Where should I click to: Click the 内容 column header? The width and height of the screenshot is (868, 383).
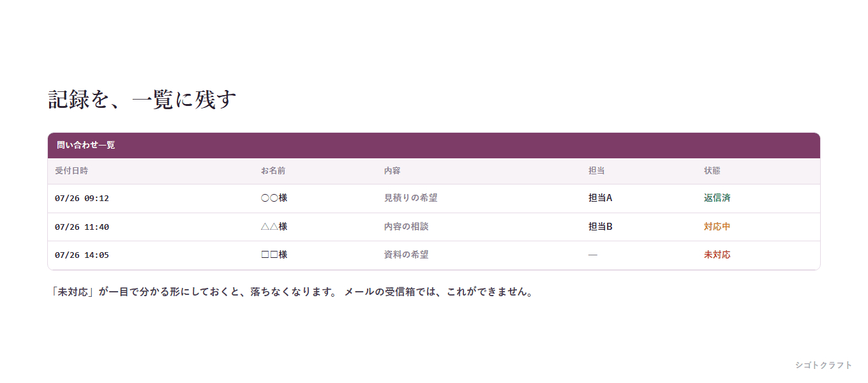tap(392, 171)
